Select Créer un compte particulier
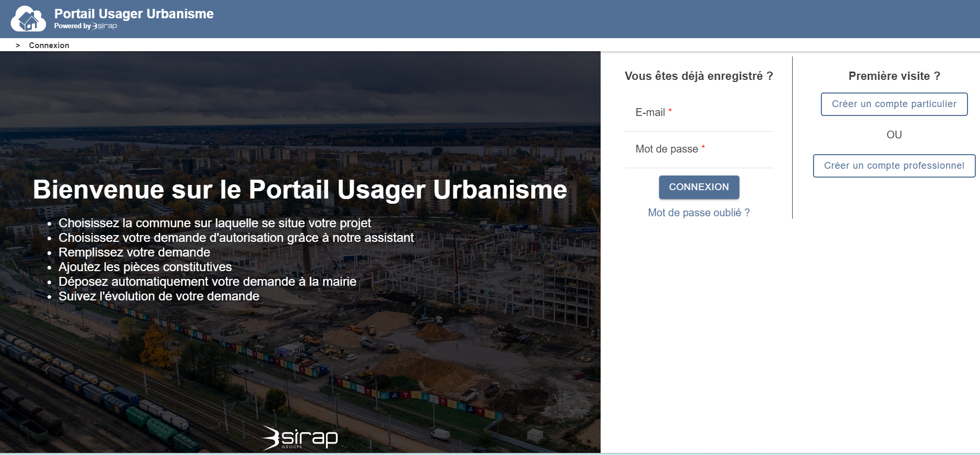 (893, 104)
